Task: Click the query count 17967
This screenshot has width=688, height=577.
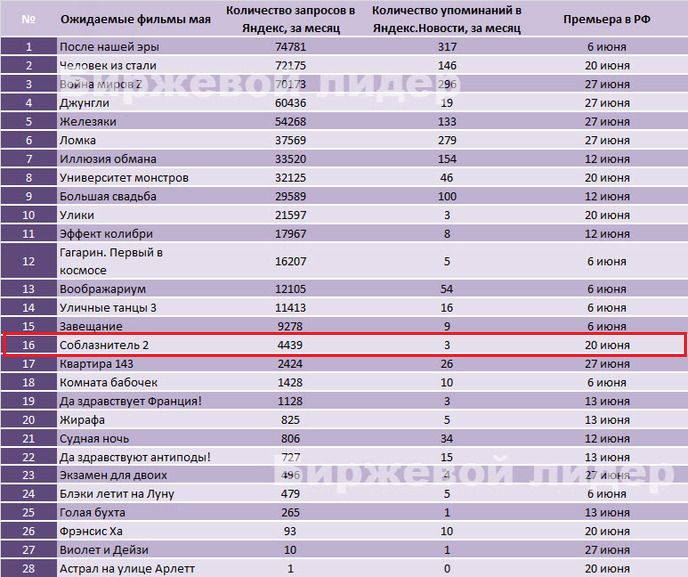Action: tap(290, 234)
